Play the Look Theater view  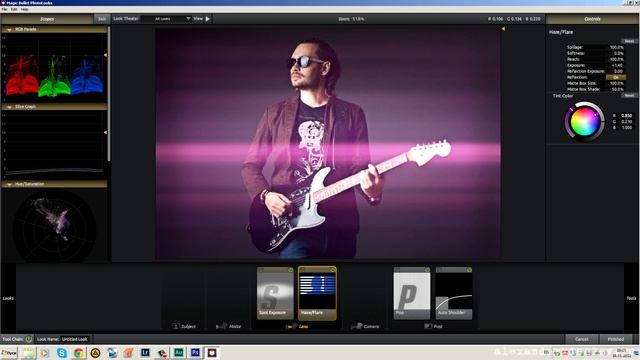[208, 19]
